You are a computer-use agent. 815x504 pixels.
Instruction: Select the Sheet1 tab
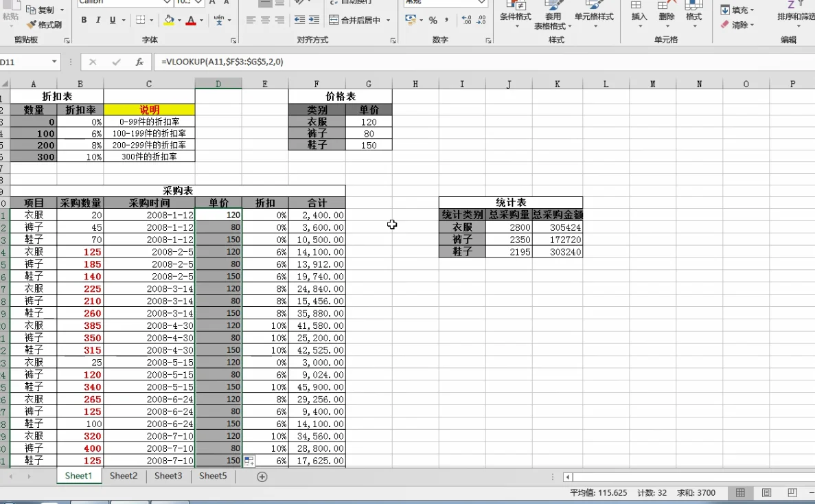[x=78, y=476]
